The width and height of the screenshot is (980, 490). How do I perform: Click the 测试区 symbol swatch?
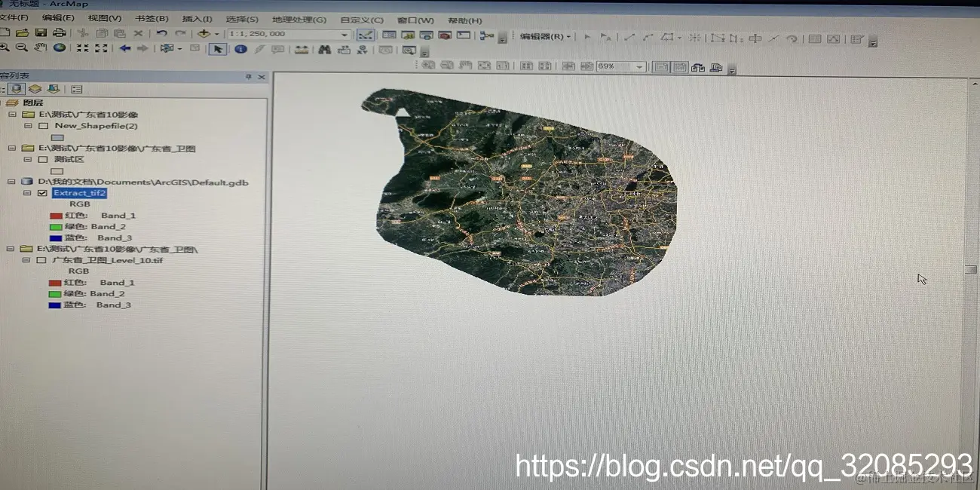click(57, 171)
